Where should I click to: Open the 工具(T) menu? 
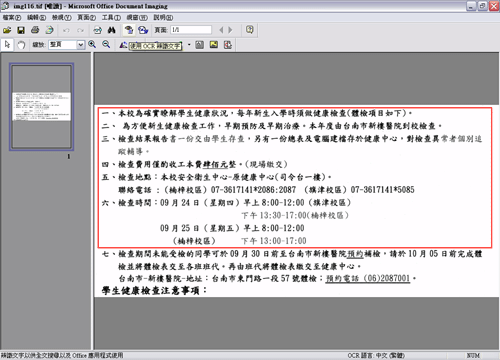(111, 18)
